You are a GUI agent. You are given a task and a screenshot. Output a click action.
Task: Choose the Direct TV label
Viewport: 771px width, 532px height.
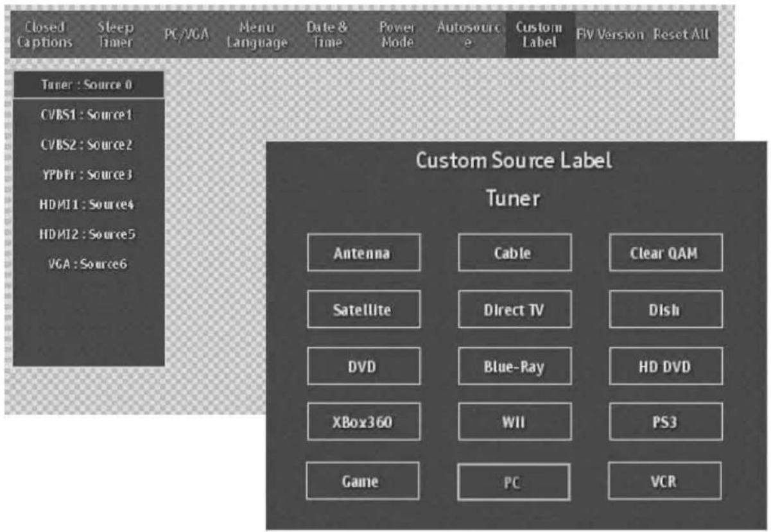(515, 309)
